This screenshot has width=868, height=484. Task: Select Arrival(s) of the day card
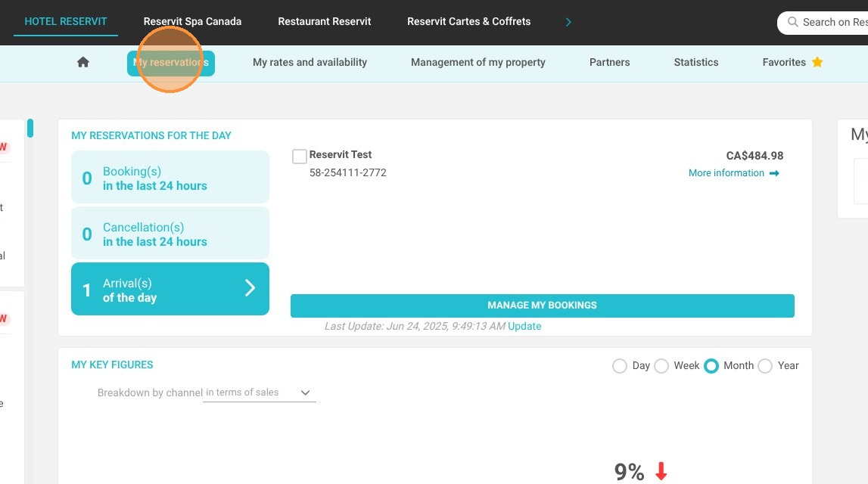pos(170,289)
